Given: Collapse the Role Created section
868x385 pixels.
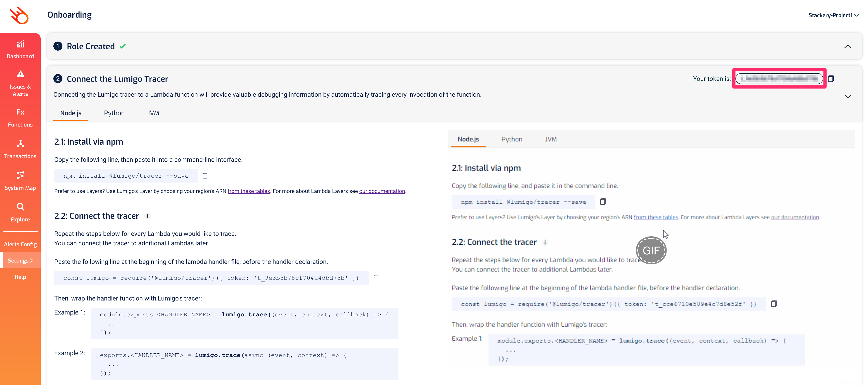Looking at the screenshot, I should tap(848, 47).
